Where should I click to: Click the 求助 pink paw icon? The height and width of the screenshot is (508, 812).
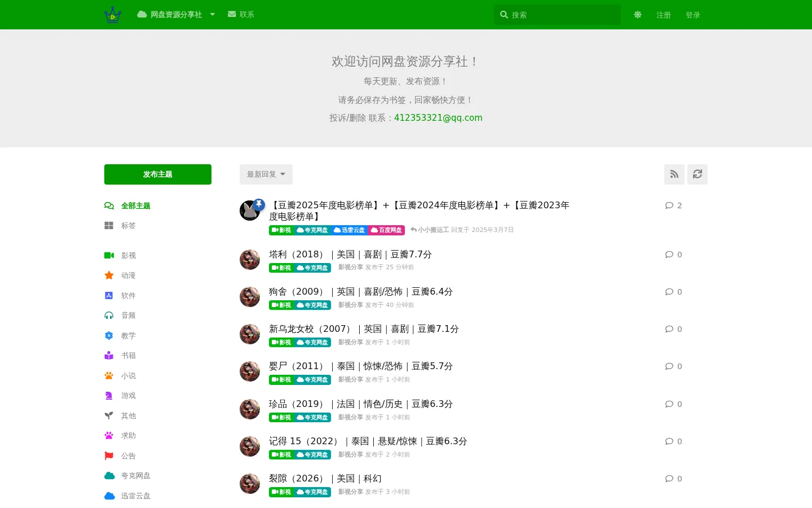point(109,436)
